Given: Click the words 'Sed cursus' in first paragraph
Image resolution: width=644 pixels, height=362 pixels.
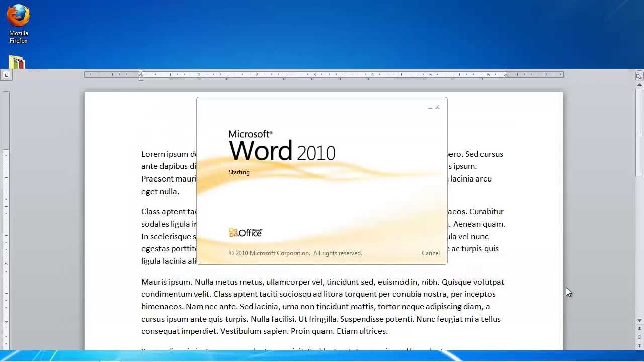Looking at the screenshot, I should coord(484,154).
